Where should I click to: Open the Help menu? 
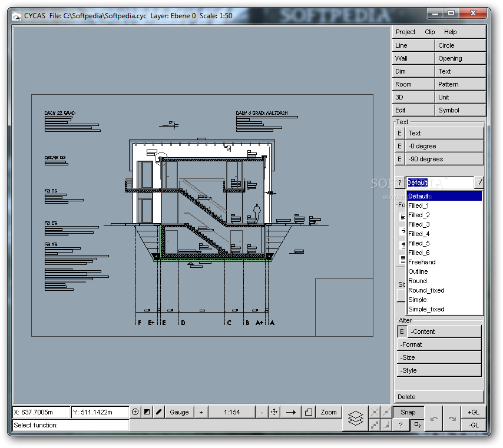coord(451,32)
